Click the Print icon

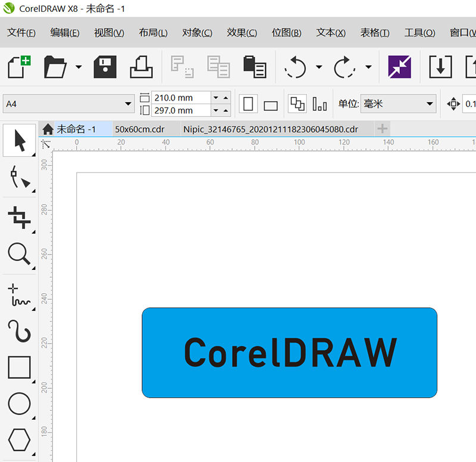142,67
